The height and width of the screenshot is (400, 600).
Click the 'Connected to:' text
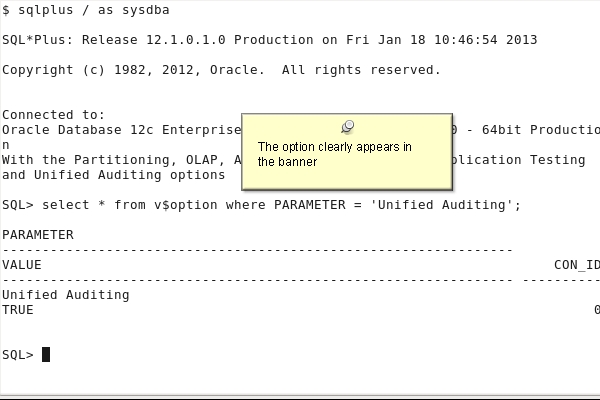tap(53, 115)
